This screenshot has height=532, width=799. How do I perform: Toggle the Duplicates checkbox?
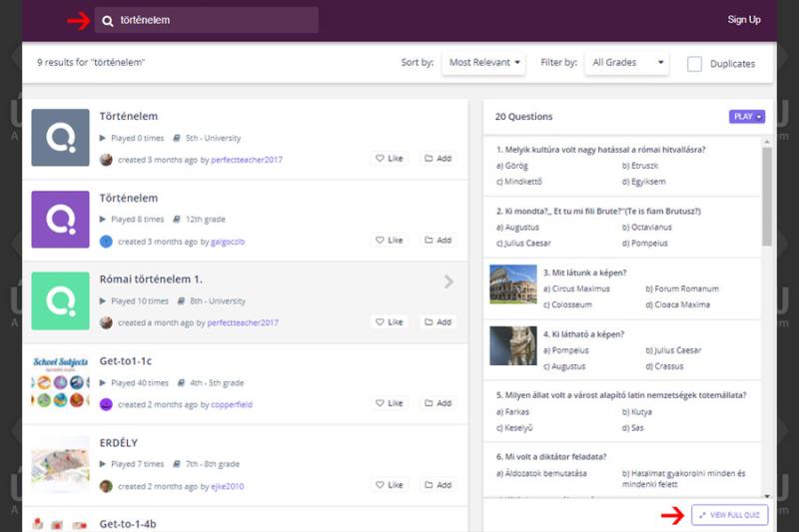click(x=694, y=63)
